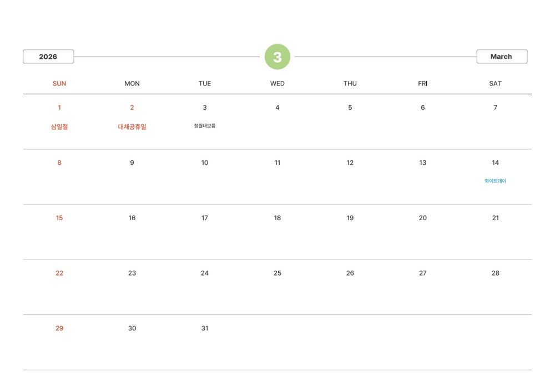This screenshot has width=555, height=392.
Task: Click the 정월대보름 event label
Action: click(205, 126)
